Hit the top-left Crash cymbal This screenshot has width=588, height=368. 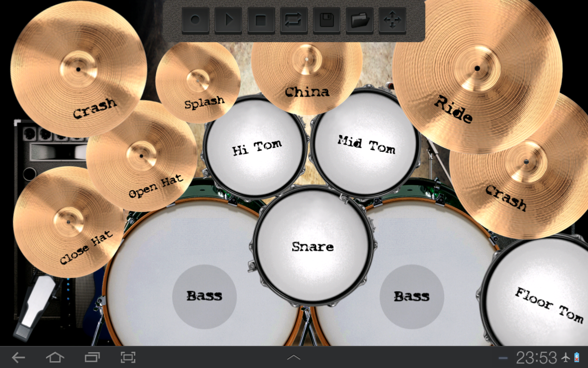79,69
